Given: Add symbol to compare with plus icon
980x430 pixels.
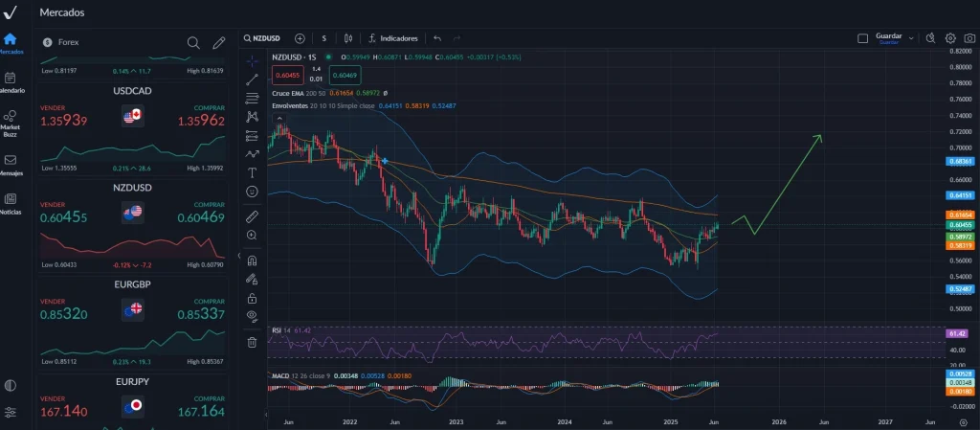Looking at the screenshot, I should pyautogui.click(x=300, y=38).
